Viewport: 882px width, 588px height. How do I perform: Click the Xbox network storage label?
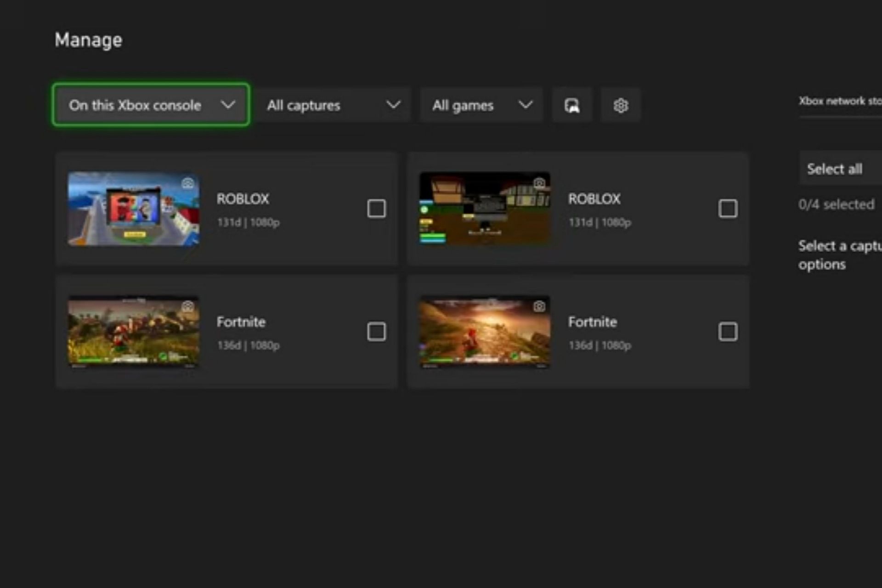click(x=840, y=101)
